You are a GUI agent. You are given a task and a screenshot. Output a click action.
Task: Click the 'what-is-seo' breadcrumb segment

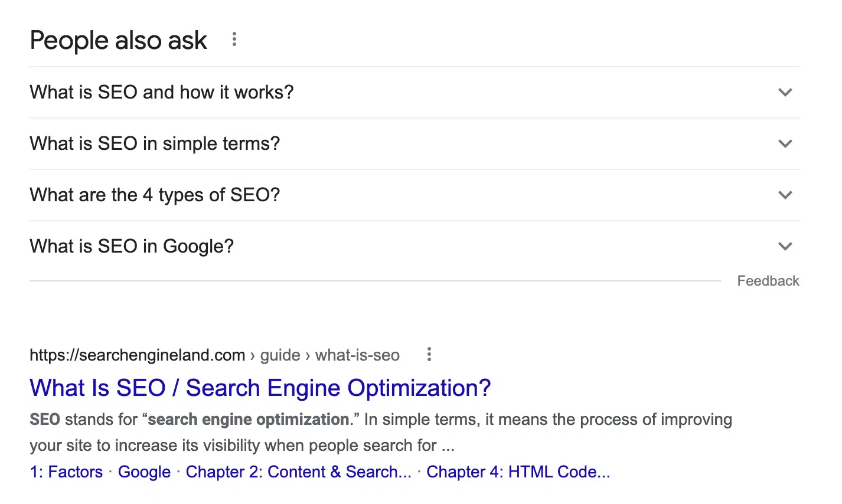coord(357,355)
